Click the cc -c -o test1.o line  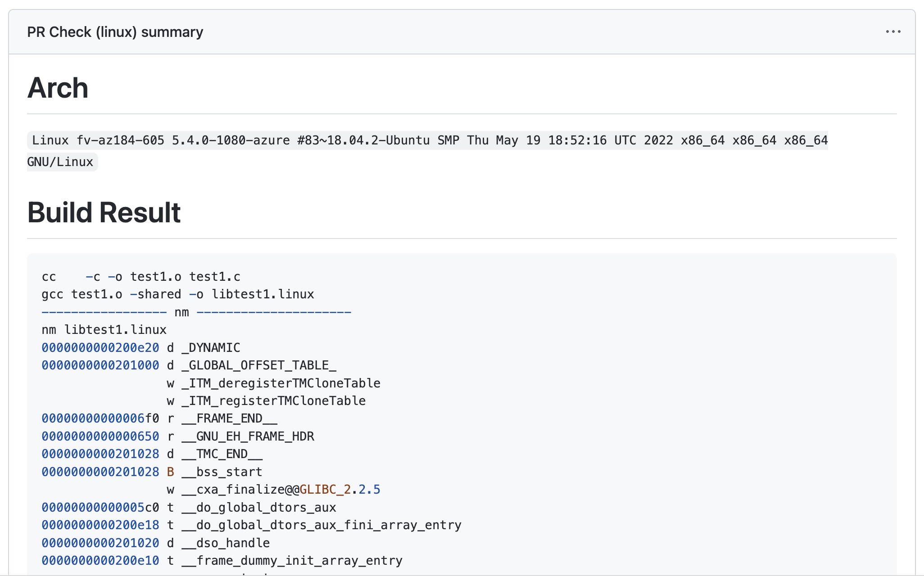coord(141,277)
